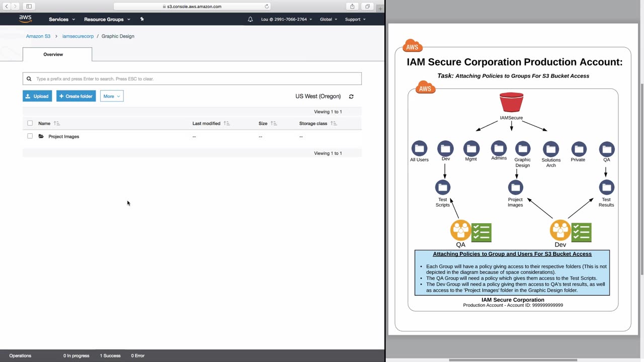Open the Global region menu
Screen dimensions: 644x362
[x=329, y=19]
